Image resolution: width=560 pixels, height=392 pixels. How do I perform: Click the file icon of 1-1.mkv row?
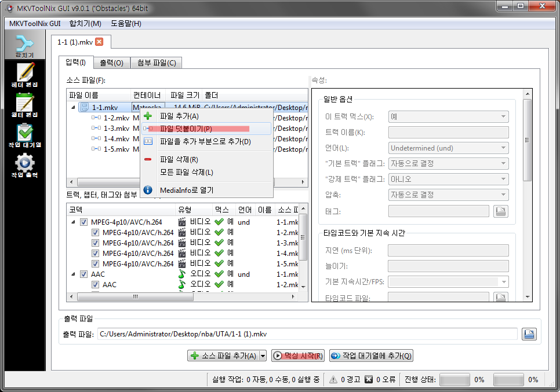(84, 107)
